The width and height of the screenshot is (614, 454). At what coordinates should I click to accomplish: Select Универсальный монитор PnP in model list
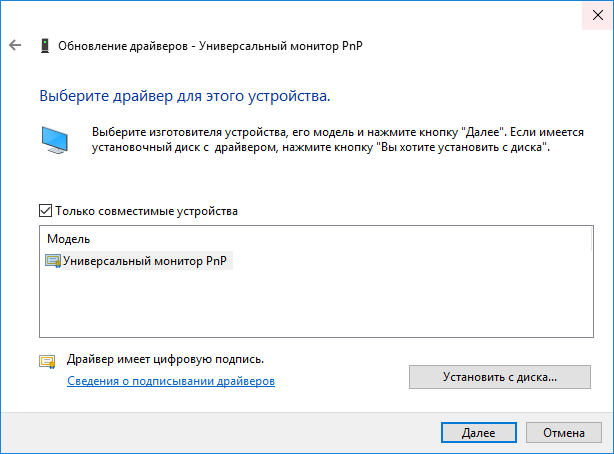[145, 261]
